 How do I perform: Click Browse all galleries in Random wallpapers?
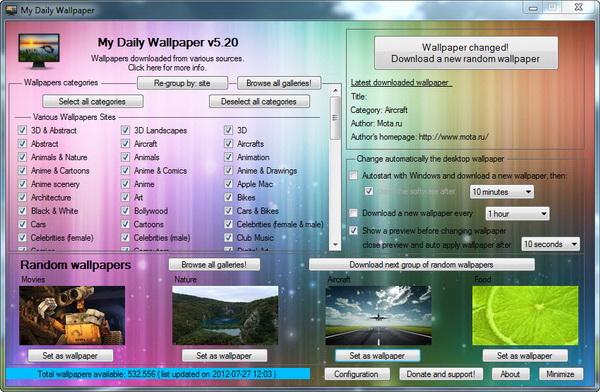pyautogui.click(x=214, y=265)
